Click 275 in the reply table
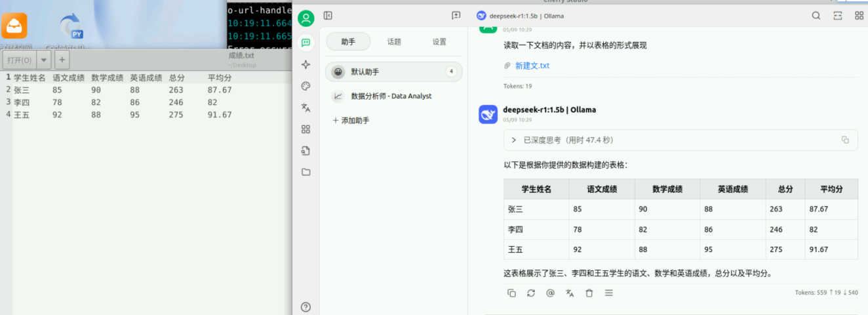 pos(777,249)
